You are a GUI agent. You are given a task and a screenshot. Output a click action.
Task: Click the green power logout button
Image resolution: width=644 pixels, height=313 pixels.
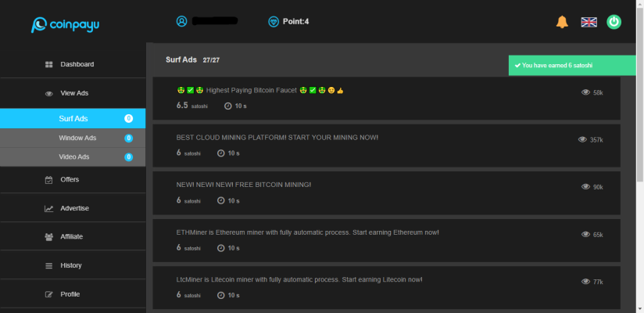(x=614, y=22)
